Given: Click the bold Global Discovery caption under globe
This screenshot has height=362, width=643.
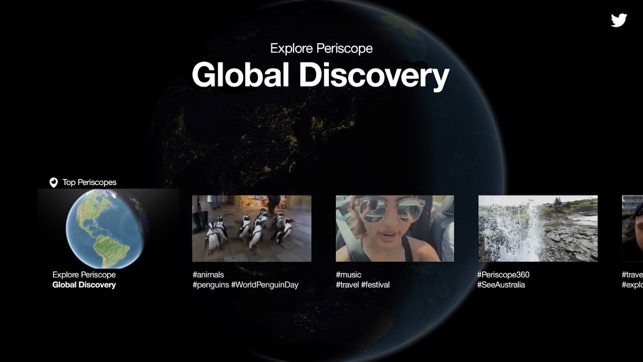Looking at the screenshot, I should (x=84, y=285).
